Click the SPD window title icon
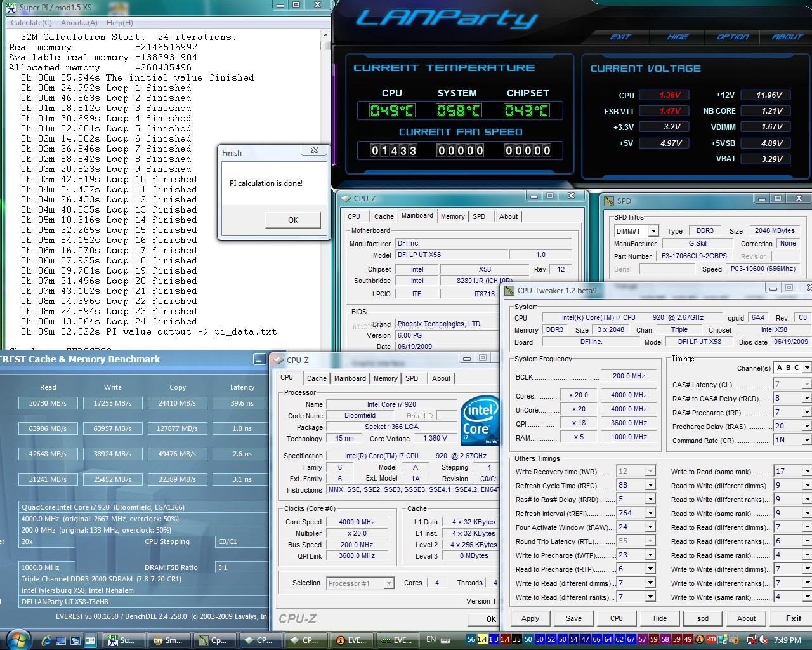Viewport: 812px width, 650px height. (x=610, y=201)
